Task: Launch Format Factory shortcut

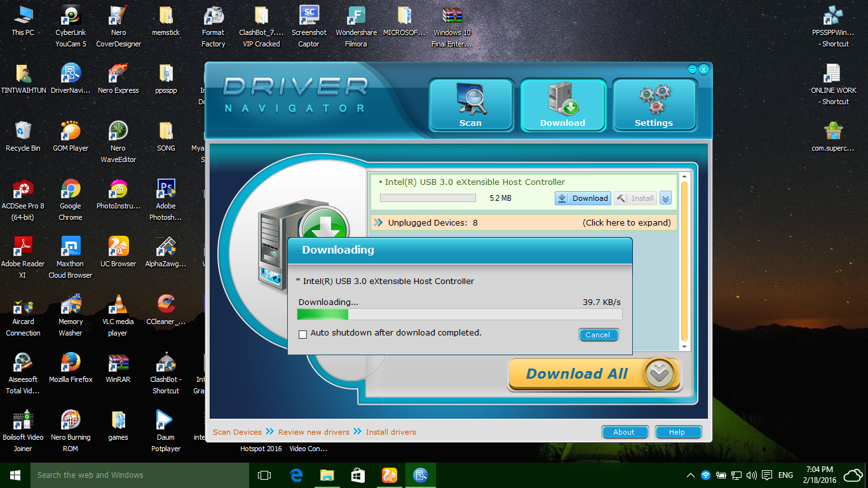Action: tap(214, 26)
